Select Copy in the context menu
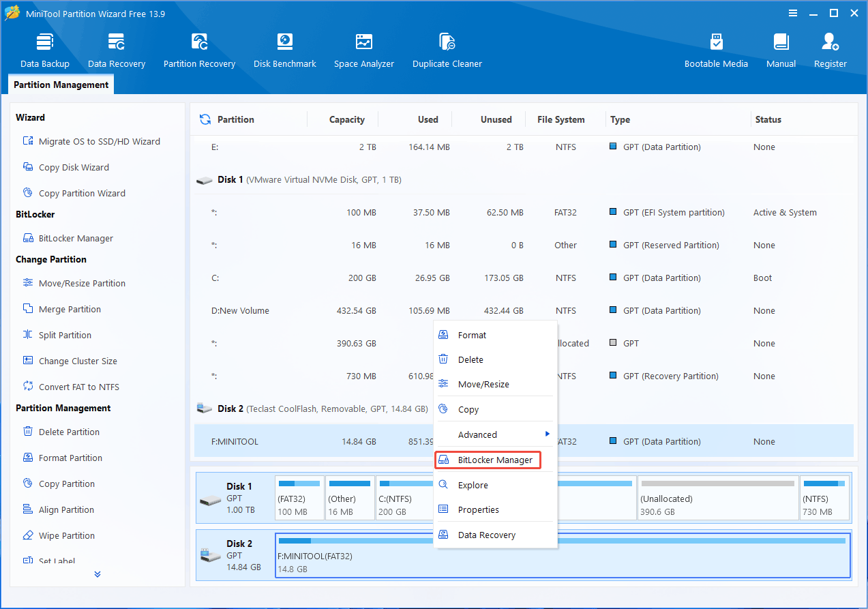The width and height of the screenshot is (868, 609). 496,409
